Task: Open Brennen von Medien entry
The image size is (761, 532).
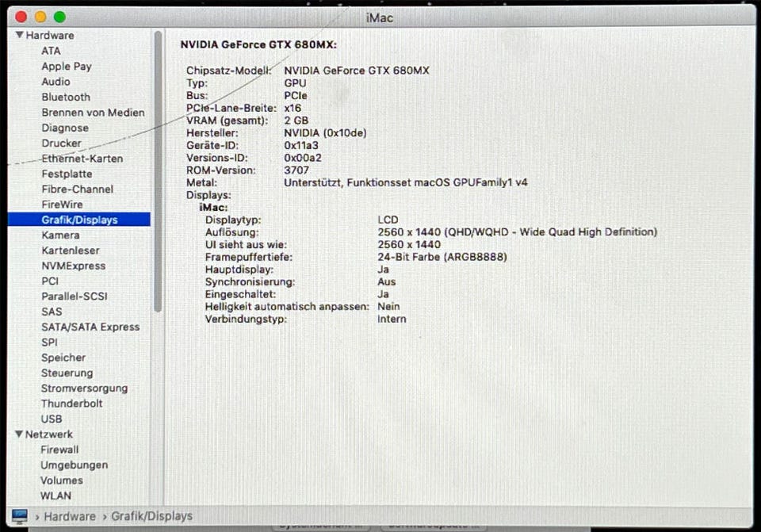Action: pyautogui.click(x=94, y=113)
